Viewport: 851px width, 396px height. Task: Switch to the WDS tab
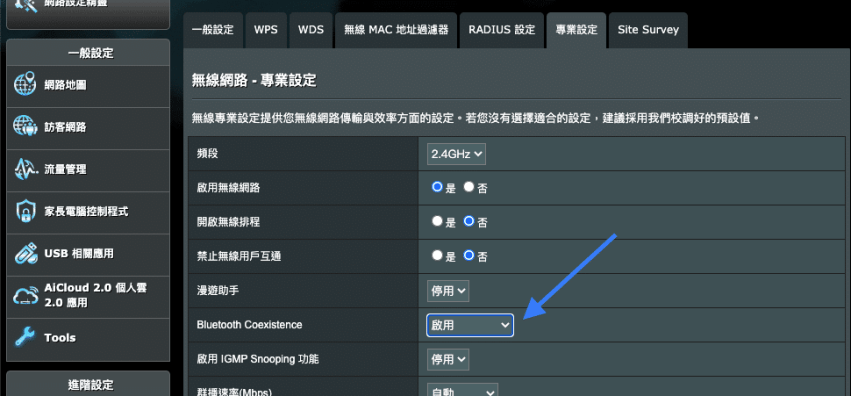[x=311, y=30]
